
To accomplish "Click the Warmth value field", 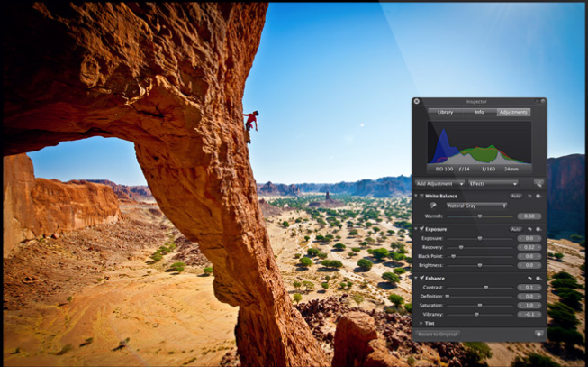I will click(x=529, y=216).
